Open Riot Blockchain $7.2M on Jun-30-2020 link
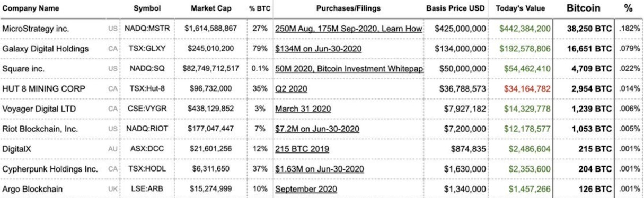Image resolution: width=644 pixels, height=198 pixels. tap(317, 129)
